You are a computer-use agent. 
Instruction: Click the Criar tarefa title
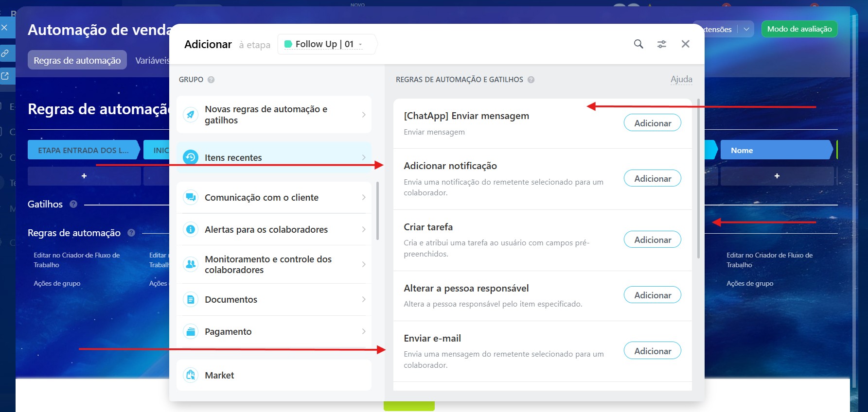[x=428, y=227]
